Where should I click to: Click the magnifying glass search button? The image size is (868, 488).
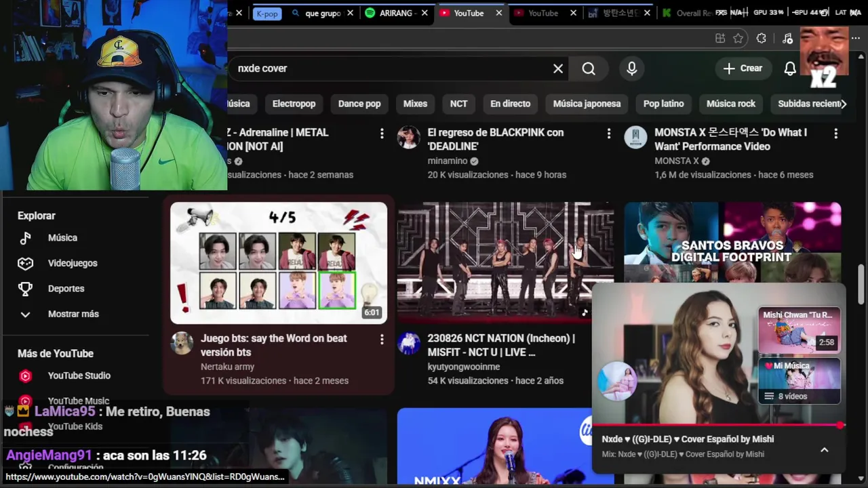click(x=589, y=68)
